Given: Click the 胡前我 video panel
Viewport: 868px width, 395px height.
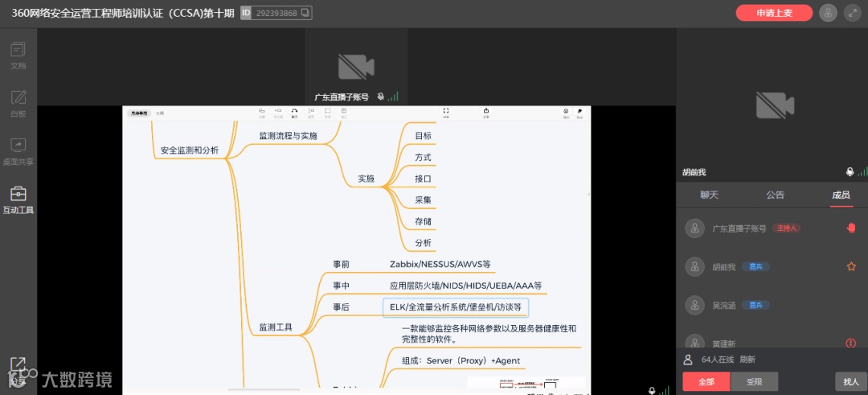Looking at the screenshot, I should click(772, 104).
